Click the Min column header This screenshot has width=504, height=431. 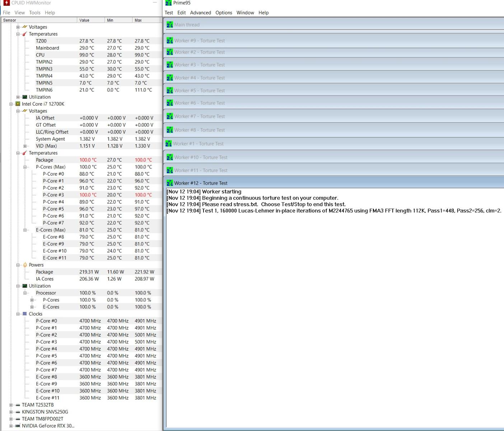tap(118, 20)
